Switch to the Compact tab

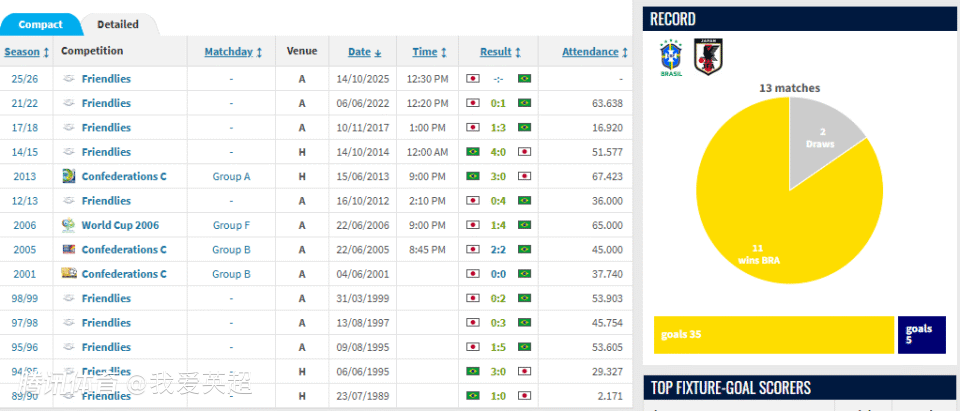tap(40, 25)
